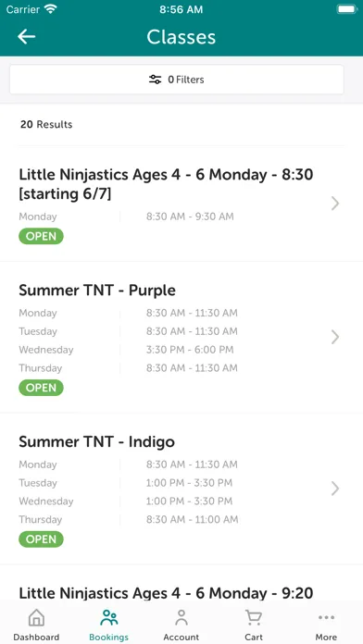The height and width of the screenshot is (644, 363).
Task: Select Summer TNT - Indigo title
Action: 97,442
